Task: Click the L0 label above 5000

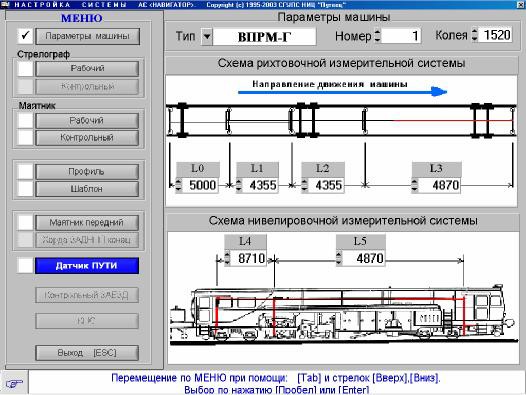Action: tap(198, 168)
